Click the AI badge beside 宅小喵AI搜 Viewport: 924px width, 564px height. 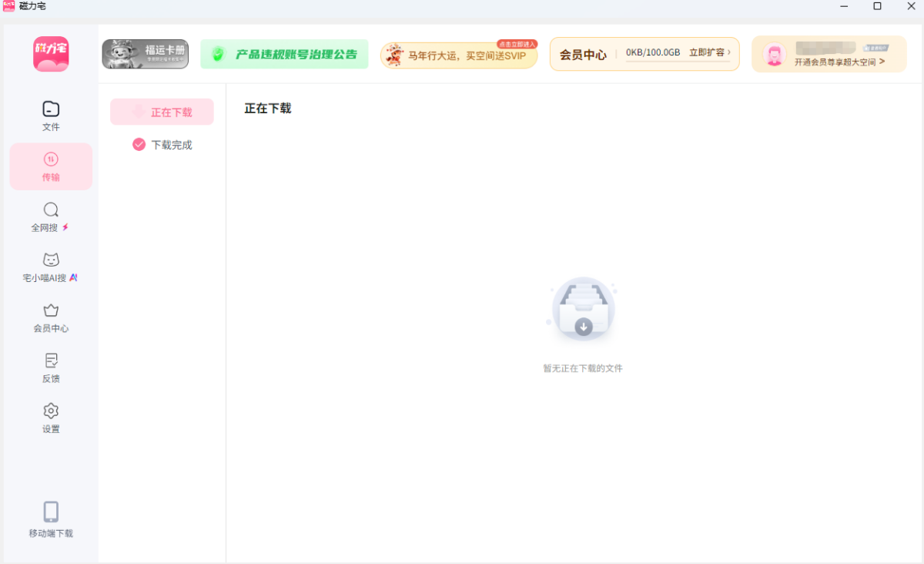coord(73,277)
